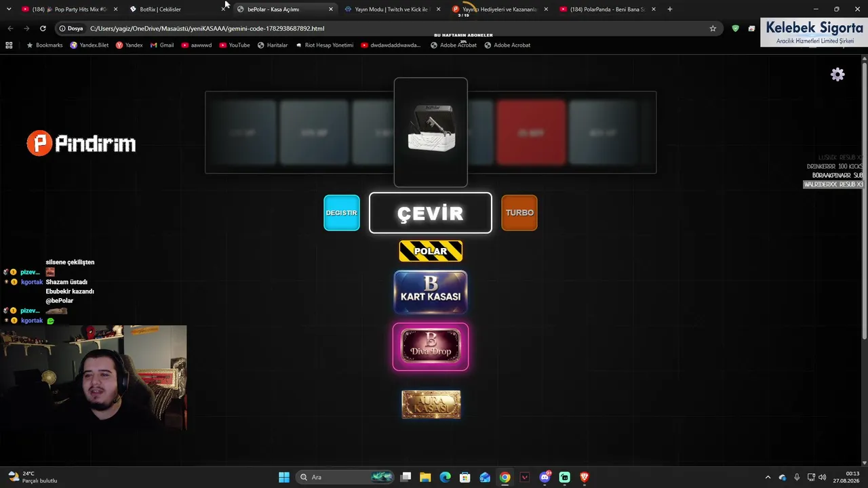Switch to Google Chrome in the taskbar
The height and width of the screenshot is (488, 868).
coord(505,477)
